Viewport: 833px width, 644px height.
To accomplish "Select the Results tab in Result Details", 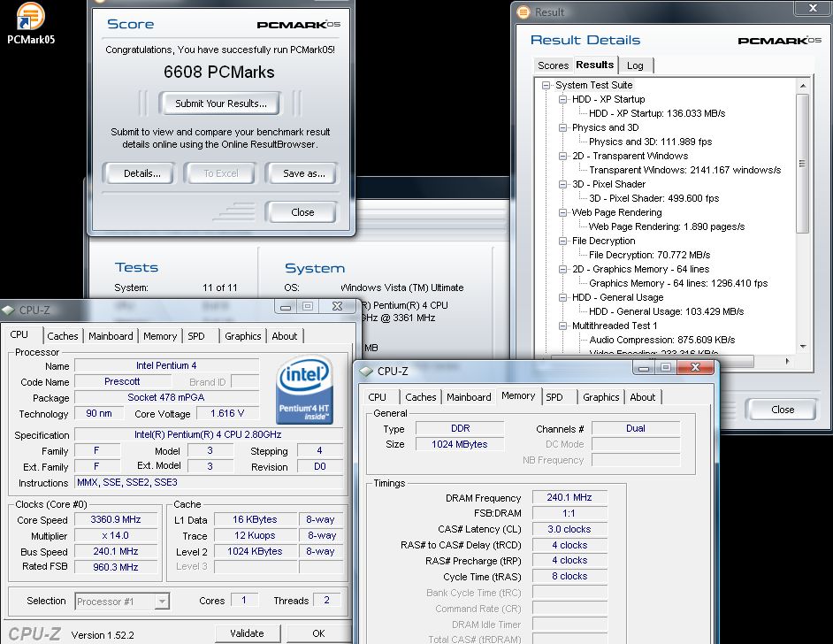I will [595, 65].
